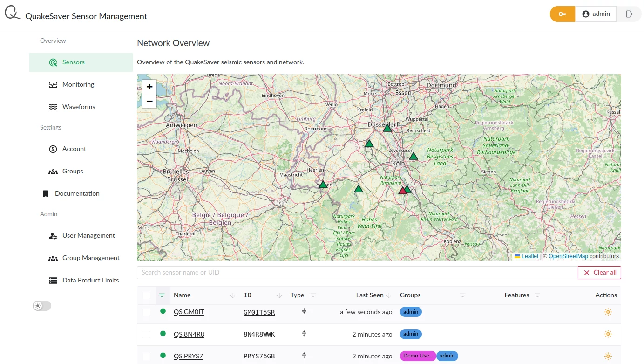Click the Documentation bookmark icon
Image resolution: width=644 pixels, height=364 pixels.
tap(46, 194)
